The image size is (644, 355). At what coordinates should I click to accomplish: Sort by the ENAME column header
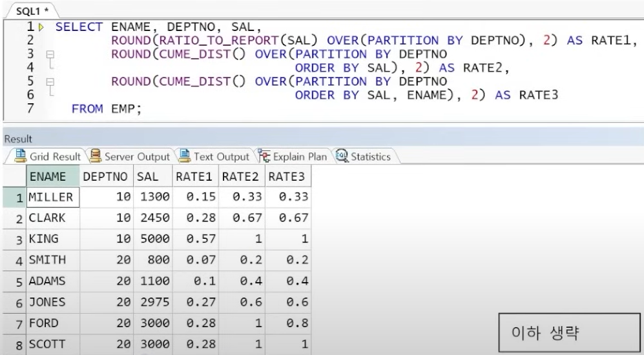click(x=53, y=176)
